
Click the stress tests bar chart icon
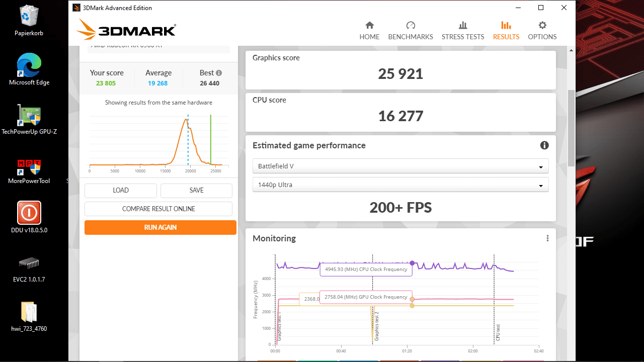pyautogui.click(x=463, y=25)
